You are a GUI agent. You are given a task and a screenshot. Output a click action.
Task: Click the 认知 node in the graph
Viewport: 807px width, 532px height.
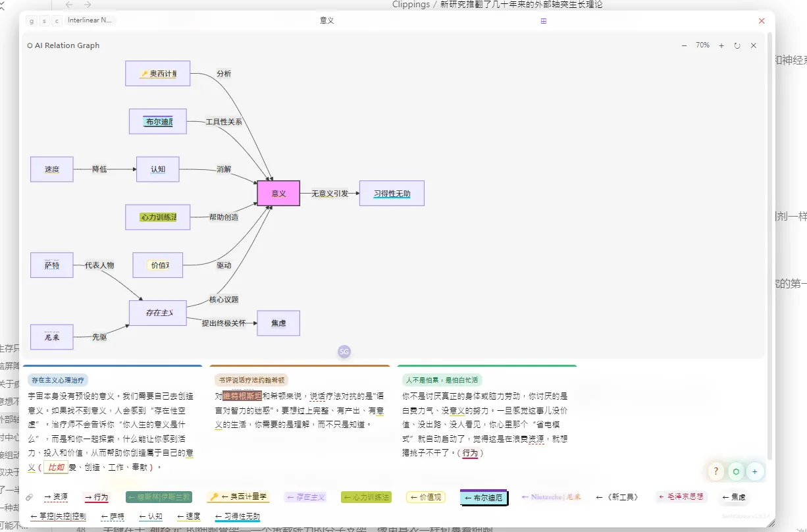point(158,169)
